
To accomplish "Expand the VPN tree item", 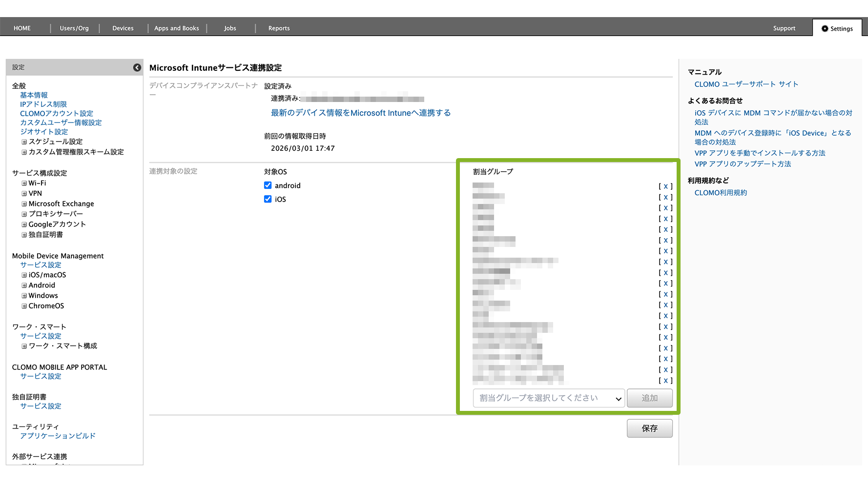I will coord(24,194).
